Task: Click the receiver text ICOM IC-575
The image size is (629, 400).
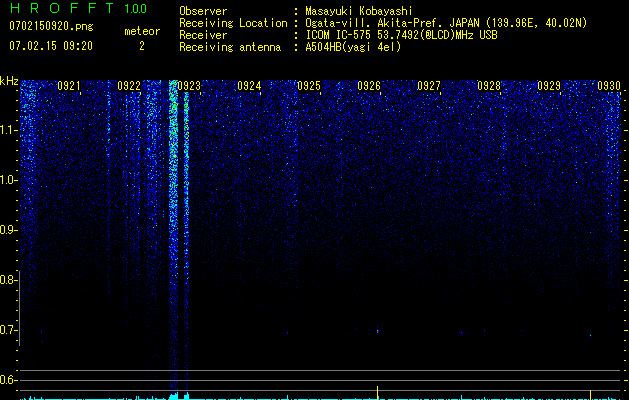Action: 339,35
